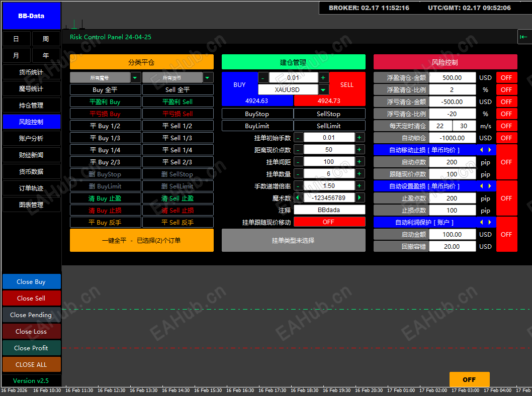
Task: Click right yellow arrow on 自动移动止损 row
Action: click(490, 150)
